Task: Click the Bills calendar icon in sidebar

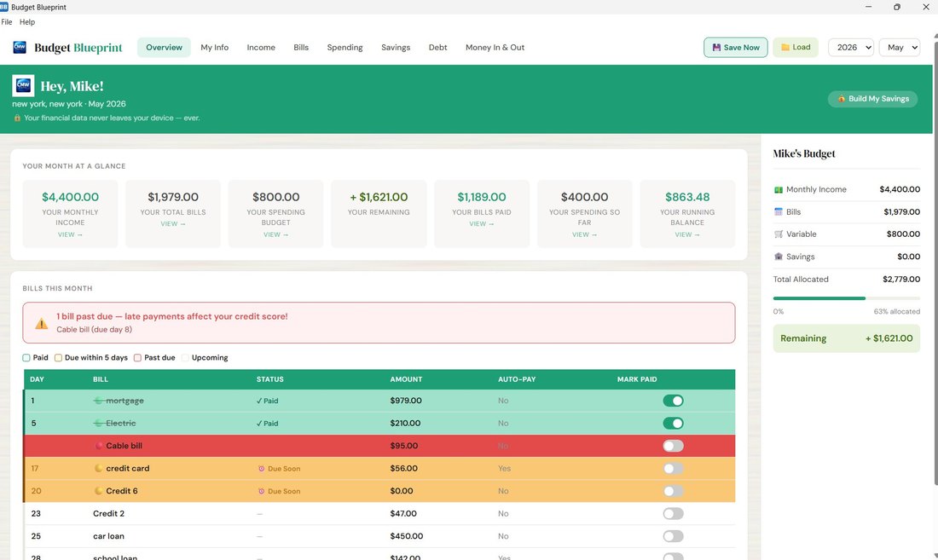Action: [779, 211]
